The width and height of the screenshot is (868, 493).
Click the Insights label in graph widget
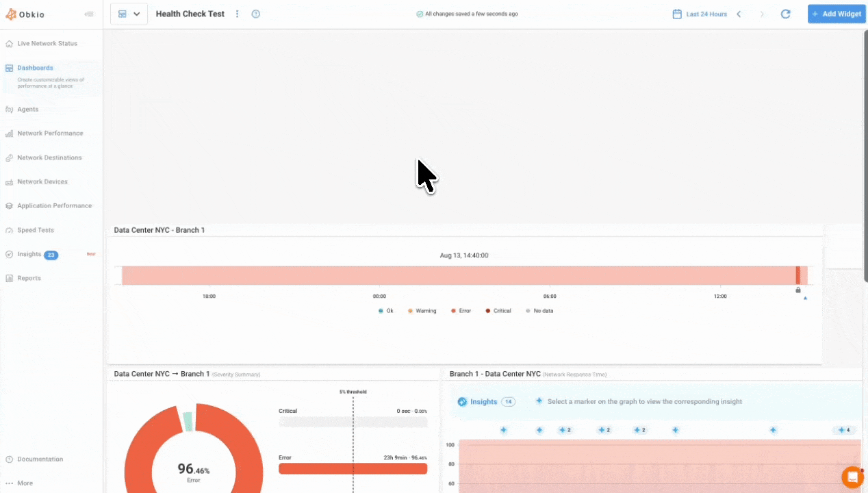pos(484,402)
